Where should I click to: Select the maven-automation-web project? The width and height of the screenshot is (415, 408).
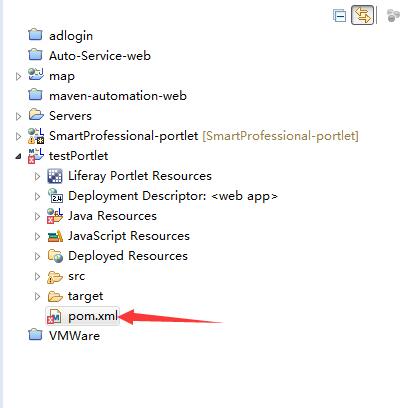tap(118, 96)
